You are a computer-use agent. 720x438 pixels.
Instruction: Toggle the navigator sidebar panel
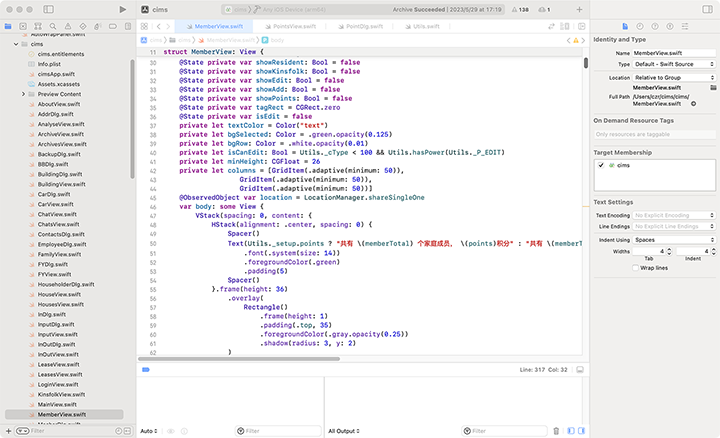(48, 9)
